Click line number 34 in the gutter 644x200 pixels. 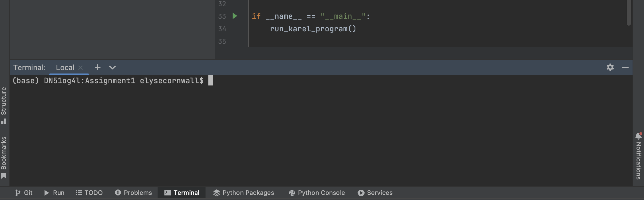tap(222, 29)
